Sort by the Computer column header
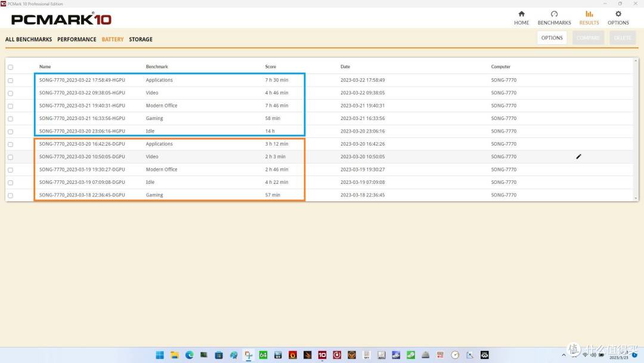The image size is (644, 363). pos(501,67)
